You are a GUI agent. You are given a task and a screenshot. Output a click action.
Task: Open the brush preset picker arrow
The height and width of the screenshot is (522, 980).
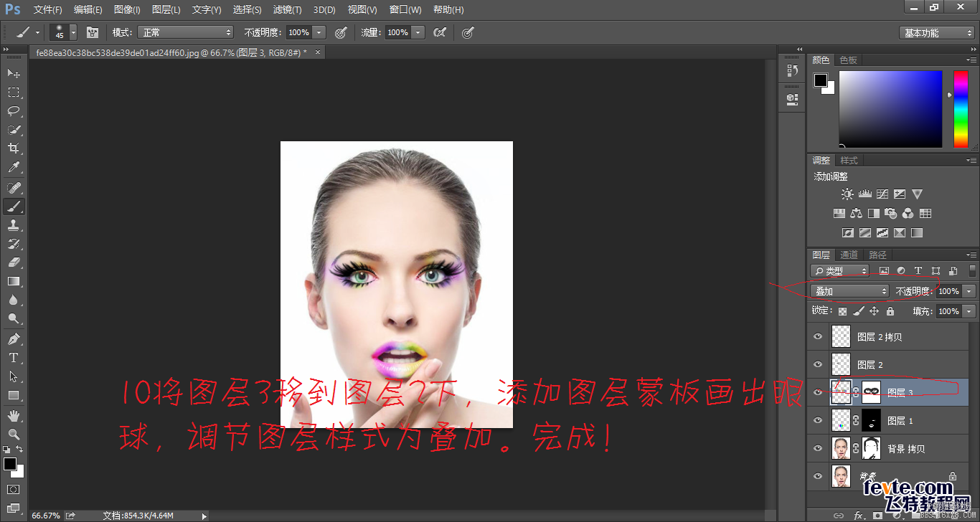pyautogui.click(x=73, y=32)
